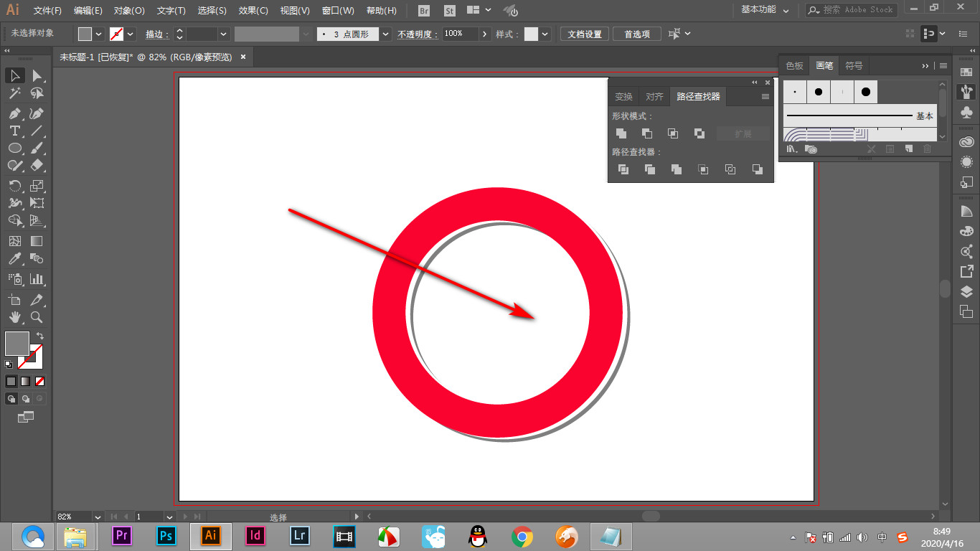Open the stroke color dropdown arrow
Image resolution: width=980 pixels, height=551 pixels.
pos(131,34)
